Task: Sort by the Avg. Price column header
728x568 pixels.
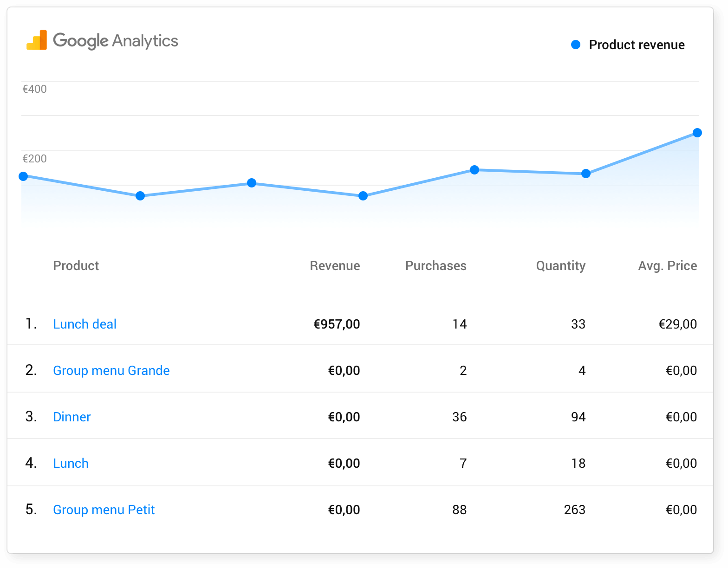Action: (668, 266)
